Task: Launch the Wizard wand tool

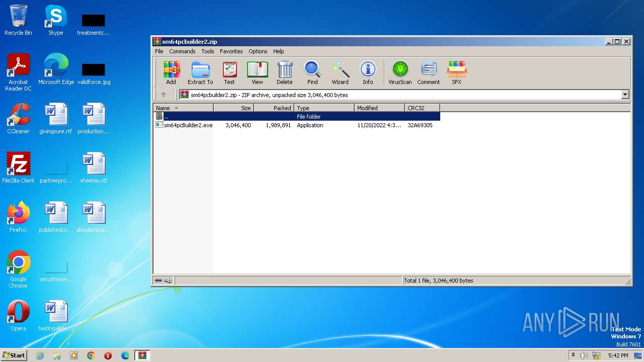Action: (x=340, y=73)
